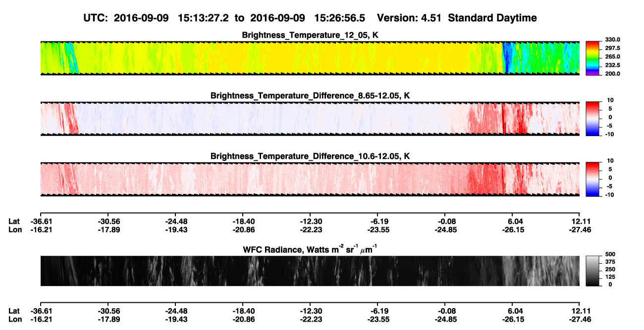The image size is (644, 330).
Task: Click the 8.65-12.05 difference image strip
Action: pos(310,118)
